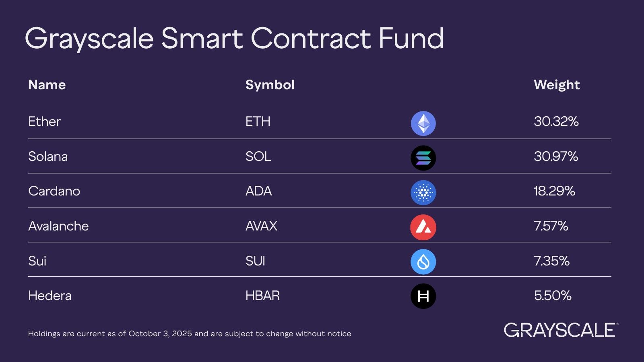Click the black Hedera H icon

pos(423,296)
